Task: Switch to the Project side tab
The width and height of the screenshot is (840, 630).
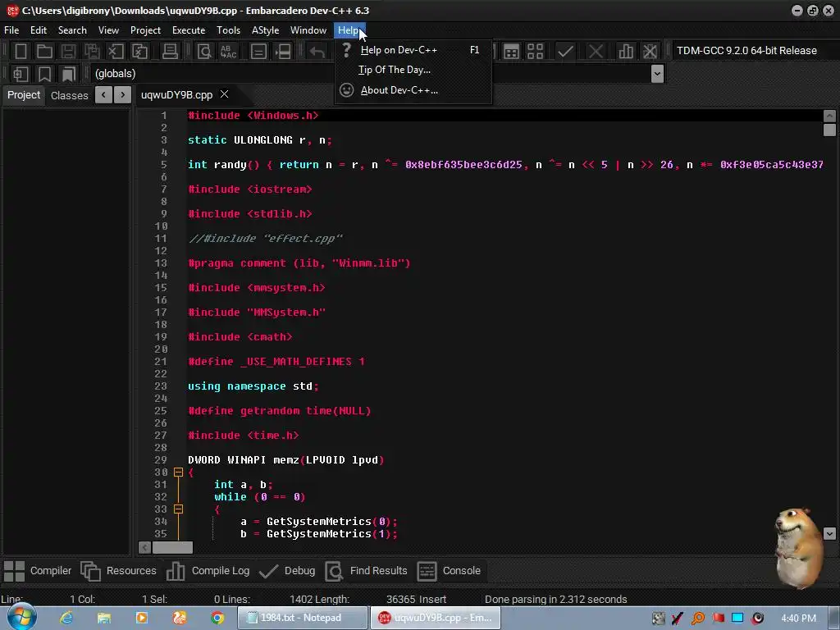Action: tap(24, 95)
